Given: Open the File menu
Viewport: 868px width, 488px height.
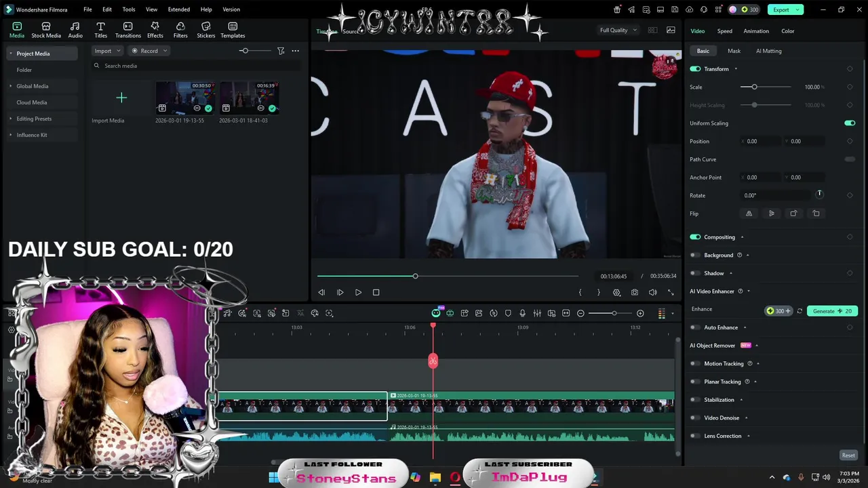Looking at the screenshot, I should [87, 9].
